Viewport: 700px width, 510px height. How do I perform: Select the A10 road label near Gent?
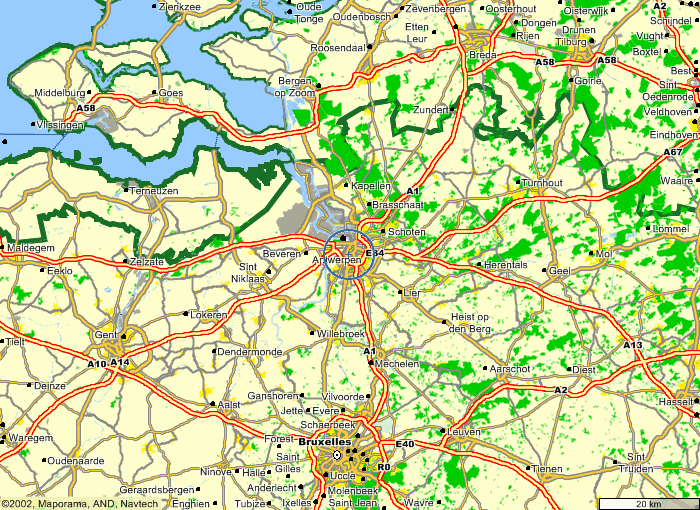click(x=96, y=364)
